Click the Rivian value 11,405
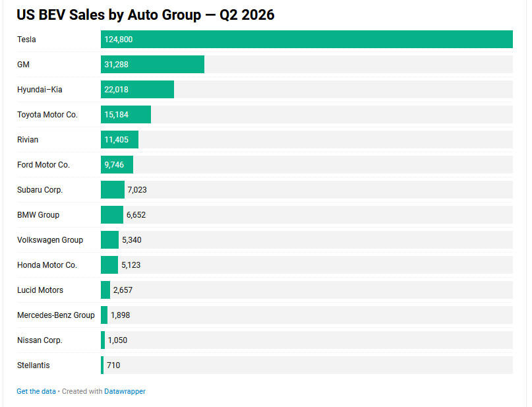Viewport: 532px width, 407px height. (x=117, y=139)
